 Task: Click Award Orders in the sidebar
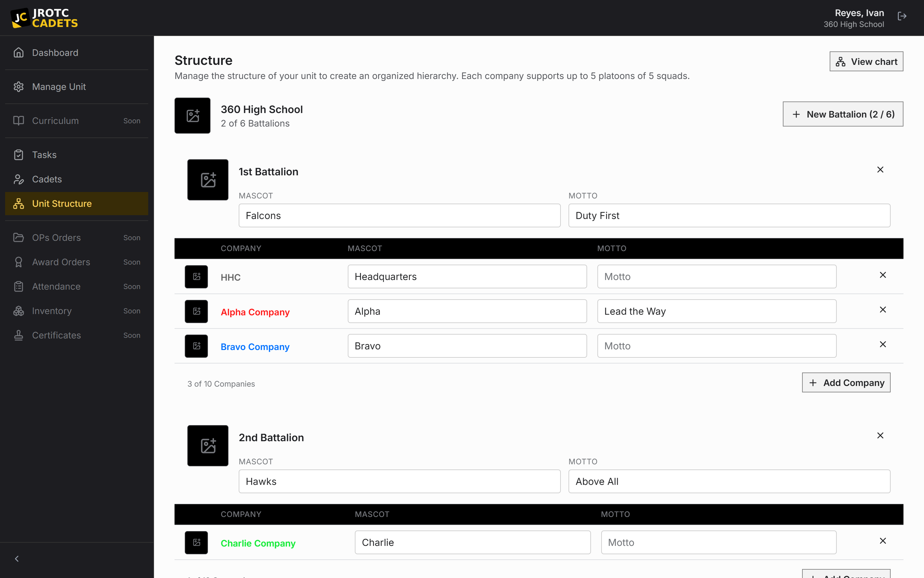[x=76, y=262]
